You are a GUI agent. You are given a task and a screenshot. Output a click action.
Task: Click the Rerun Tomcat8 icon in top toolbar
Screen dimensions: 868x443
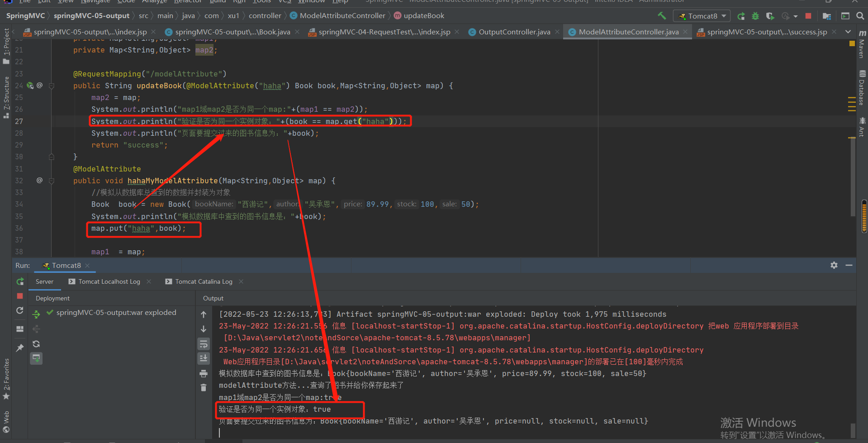[x=741, y=16]
